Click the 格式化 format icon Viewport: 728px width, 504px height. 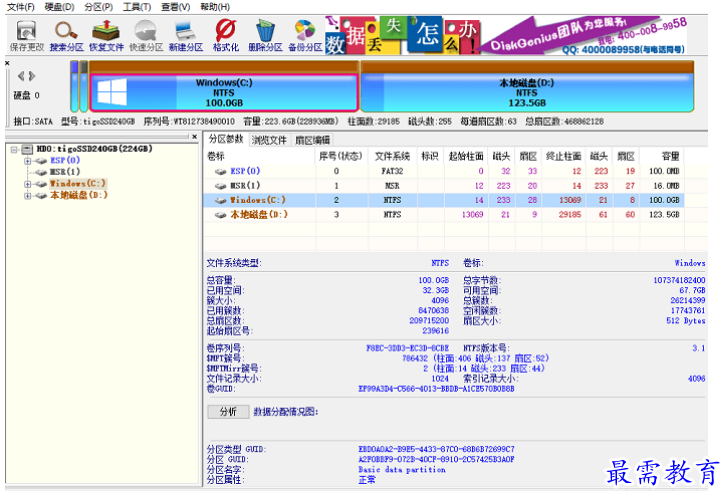(226, 36)
